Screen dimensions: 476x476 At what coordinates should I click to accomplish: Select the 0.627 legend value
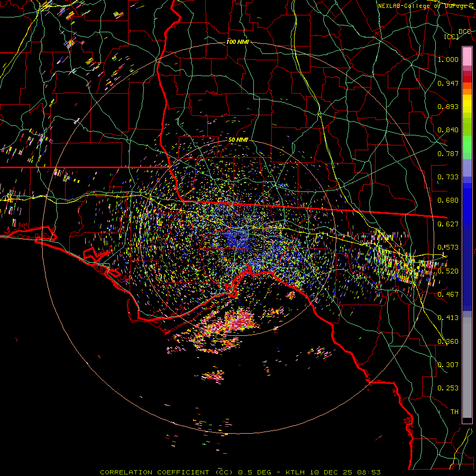coord(448,224)
